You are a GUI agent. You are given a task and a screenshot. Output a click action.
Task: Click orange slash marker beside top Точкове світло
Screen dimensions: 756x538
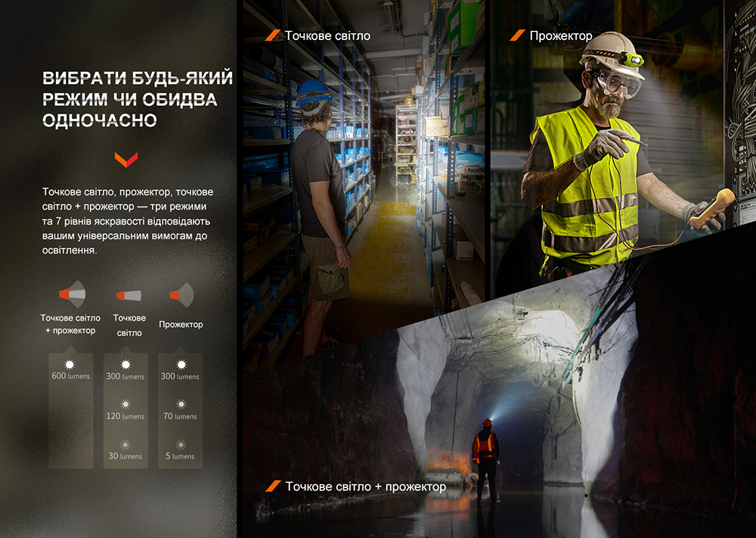273,36
